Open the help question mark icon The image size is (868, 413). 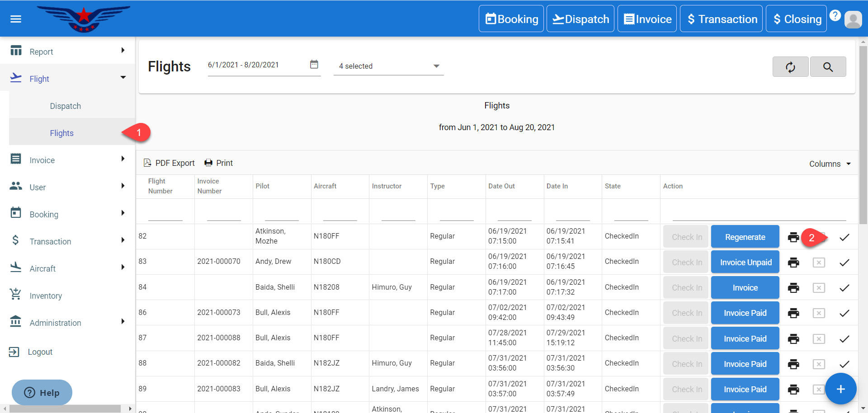tap(835, 15)
